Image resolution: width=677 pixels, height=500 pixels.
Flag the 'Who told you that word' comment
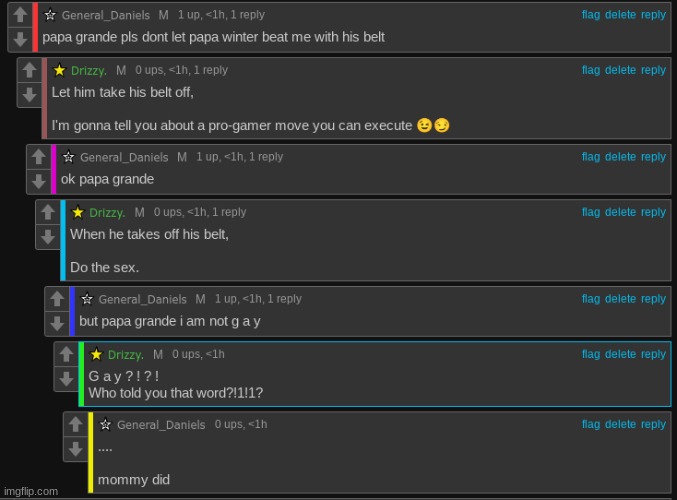click(591, 354)
